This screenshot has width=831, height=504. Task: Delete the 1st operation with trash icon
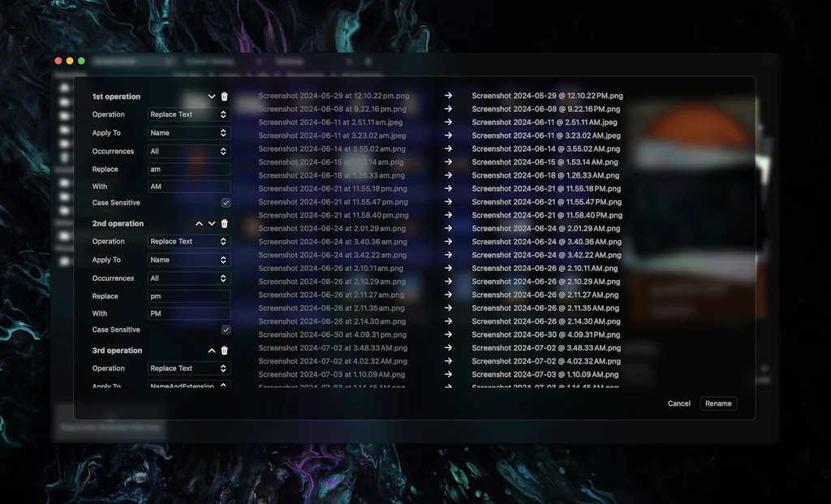point(225,97)
